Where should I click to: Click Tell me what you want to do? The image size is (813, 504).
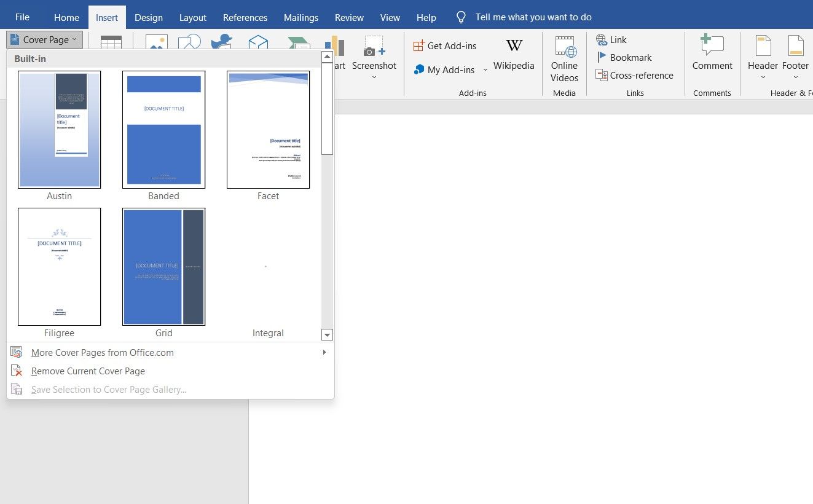coord(532,17)
